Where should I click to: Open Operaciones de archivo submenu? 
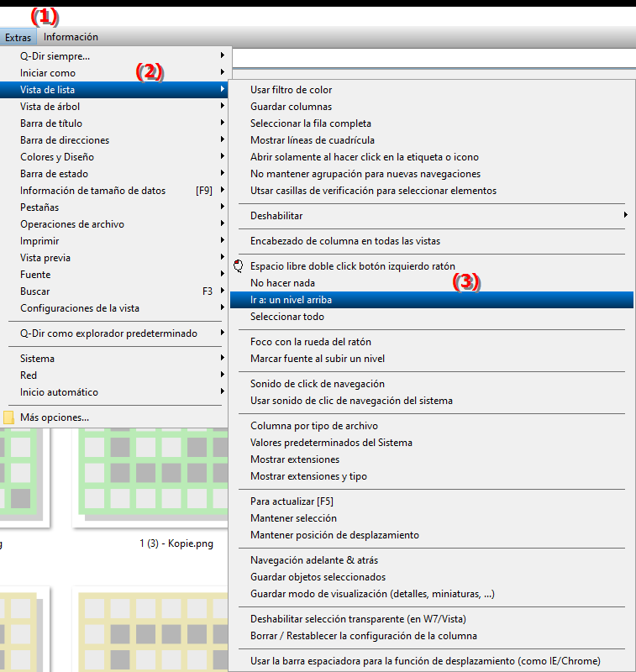pos(115,224)
